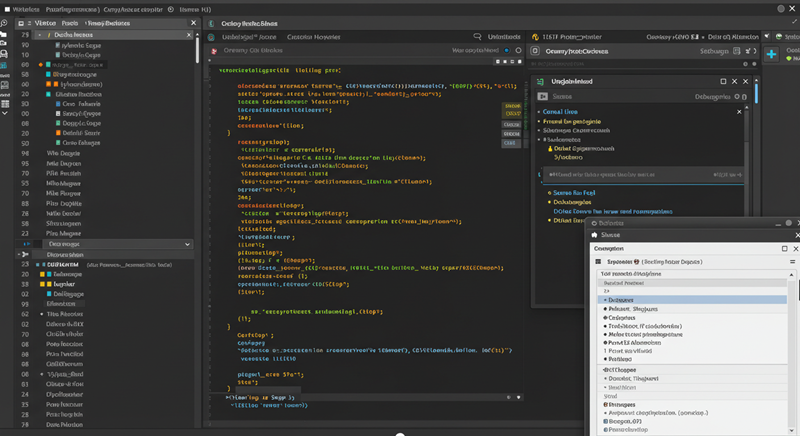This screenshot has height=436, width=800.
Task: Focus the input field in the inner dark panel
Action: click(643, 175)
